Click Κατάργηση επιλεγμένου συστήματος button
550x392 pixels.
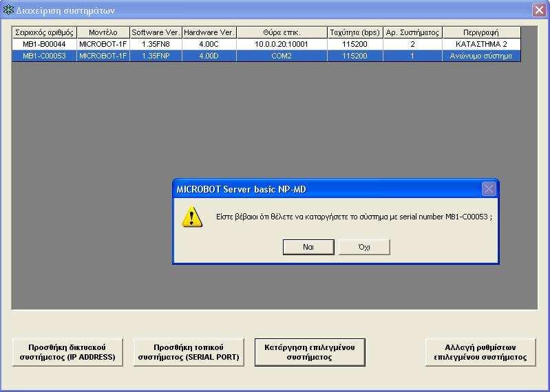(310, 352)
